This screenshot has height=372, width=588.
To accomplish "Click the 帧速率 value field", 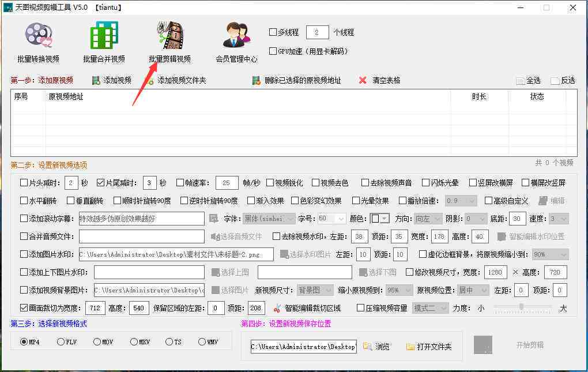I will (x=227, y=183).
